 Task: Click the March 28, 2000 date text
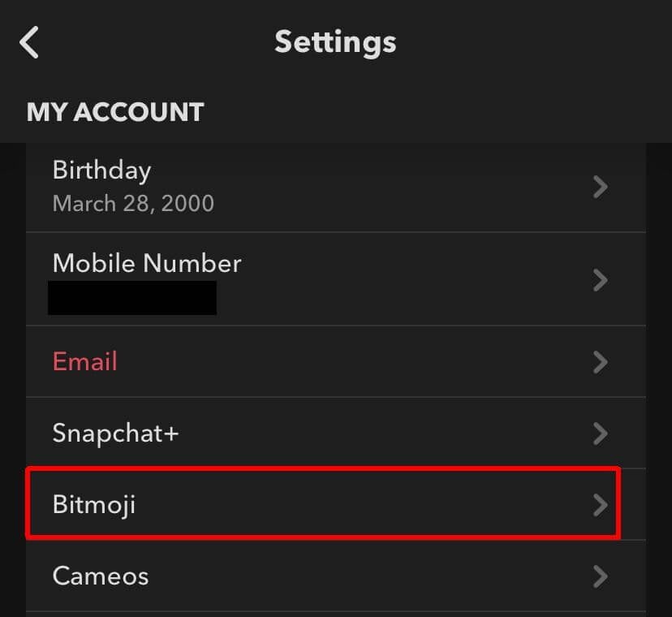(133, 203)
